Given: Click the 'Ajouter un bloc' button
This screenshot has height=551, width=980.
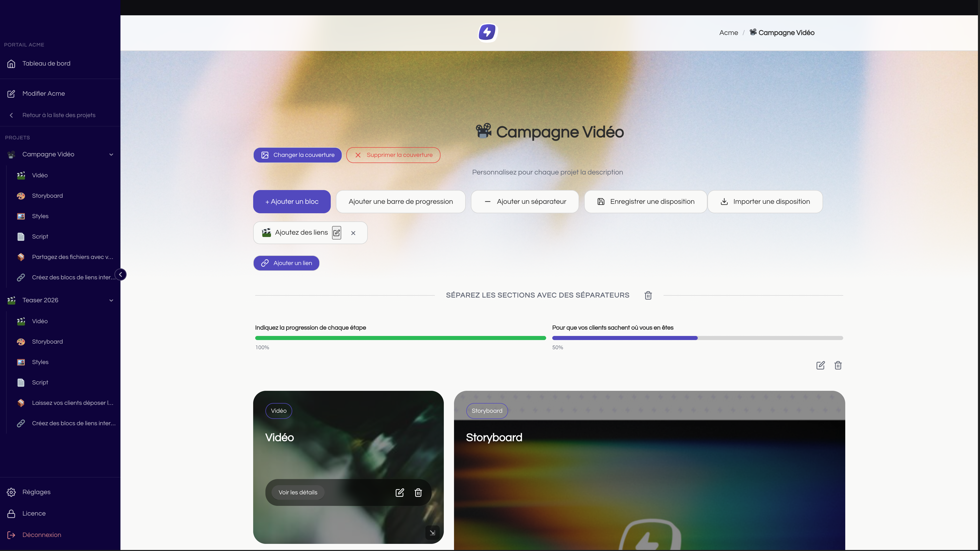Looking at the screenshot, I should click(x=292, y=202).
